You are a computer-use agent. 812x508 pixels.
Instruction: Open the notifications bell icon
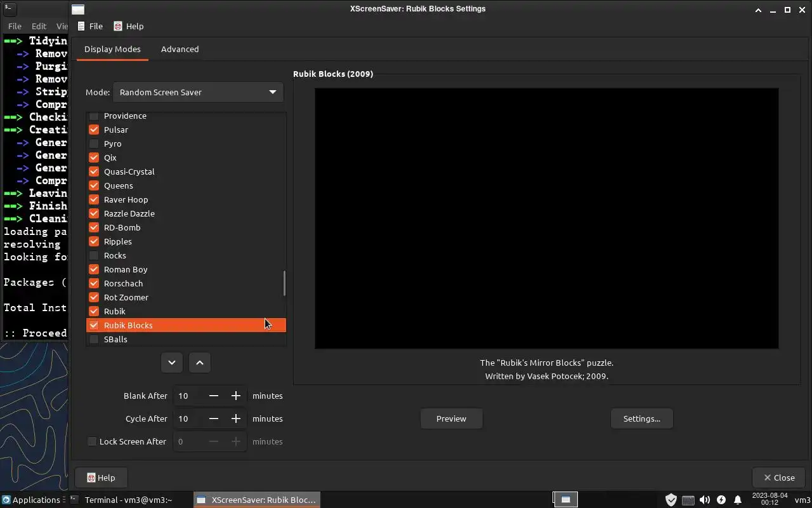click(738, 500)
